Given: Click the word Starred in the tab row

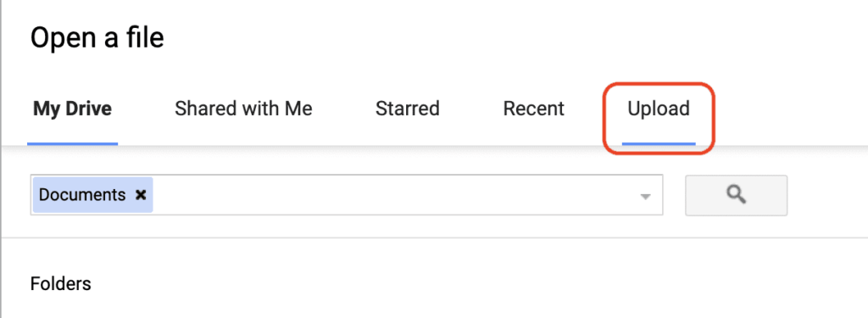Looking at the screenshot, I should [x=408, y=109].
